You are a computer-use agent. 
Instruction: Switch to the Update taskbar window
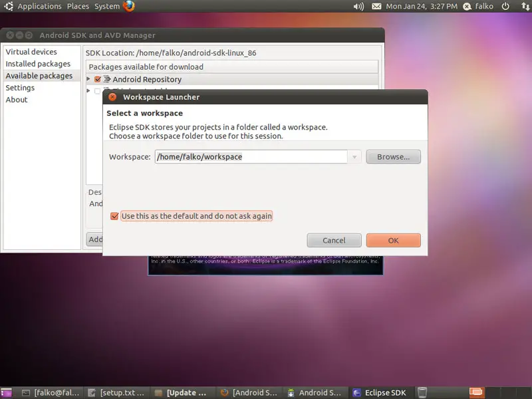point(182,392)
